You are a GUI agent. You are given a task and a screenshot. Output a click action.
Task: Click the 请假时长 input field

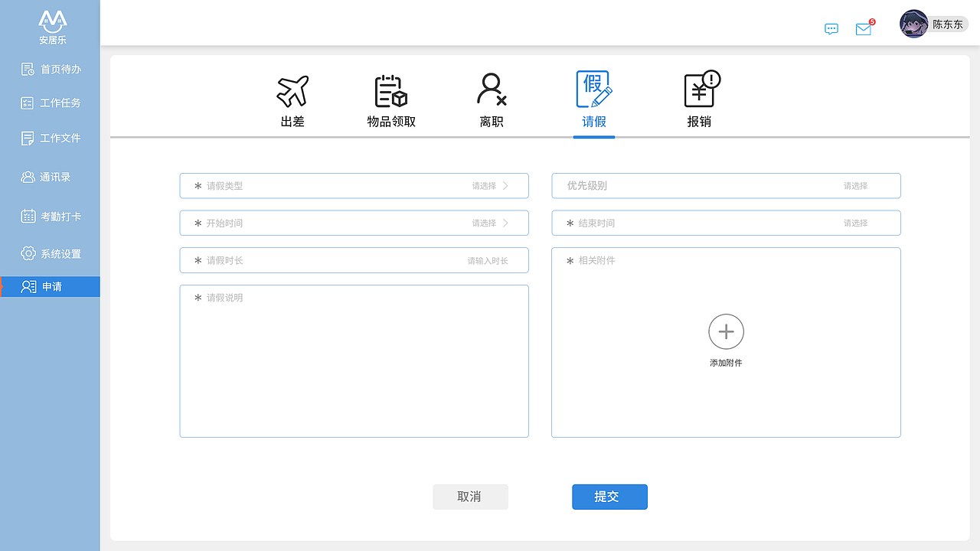pos(354,260)
